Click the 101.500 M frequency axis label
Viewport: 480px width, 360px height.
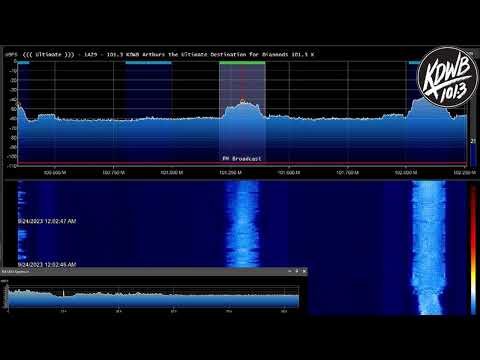pyautogui.click(x=289, y=173)
